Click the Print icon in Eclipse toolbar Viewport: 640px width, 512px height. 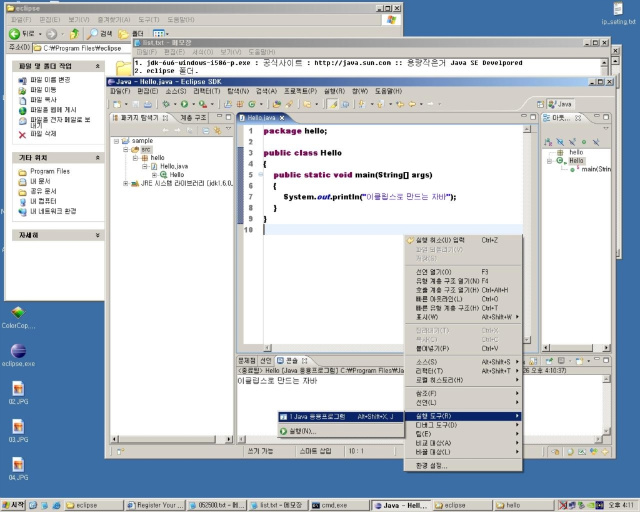pos(147,105)
